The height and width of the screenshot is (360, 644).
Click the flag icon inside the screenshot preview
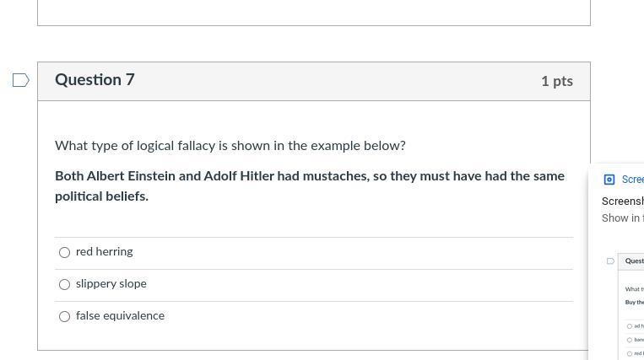(x=610, y=261)
